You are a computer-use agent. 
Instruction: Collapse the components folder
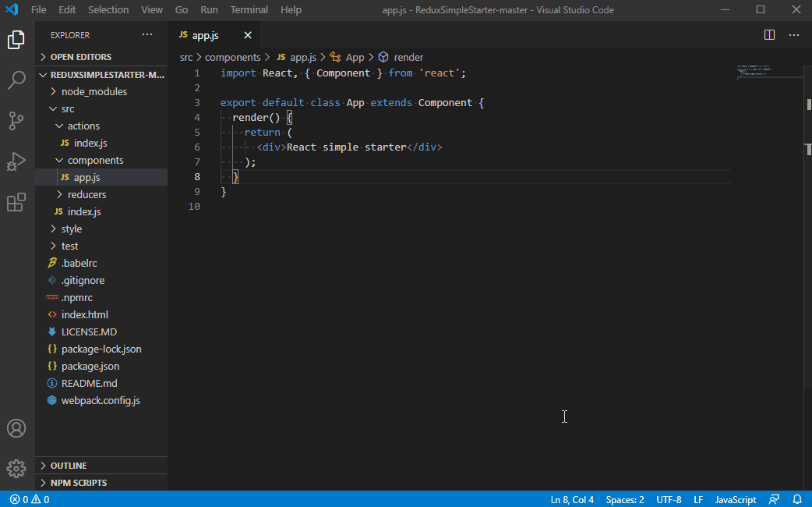(101, 160)
